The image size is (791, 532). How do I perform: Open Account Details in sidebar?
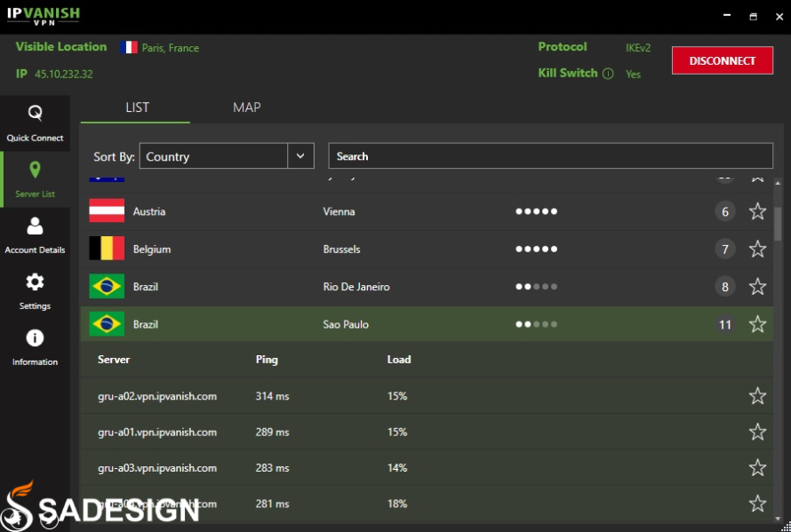[x=35, y=235]
